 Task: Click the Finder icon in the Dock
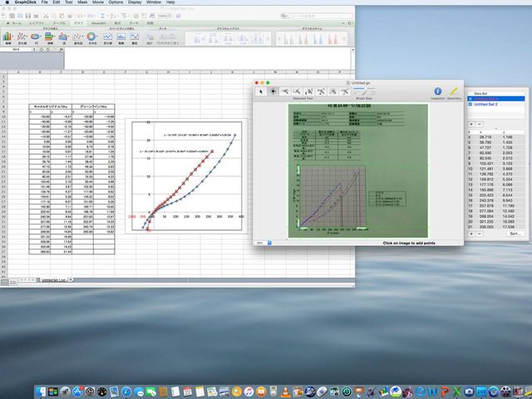point(39,390)
